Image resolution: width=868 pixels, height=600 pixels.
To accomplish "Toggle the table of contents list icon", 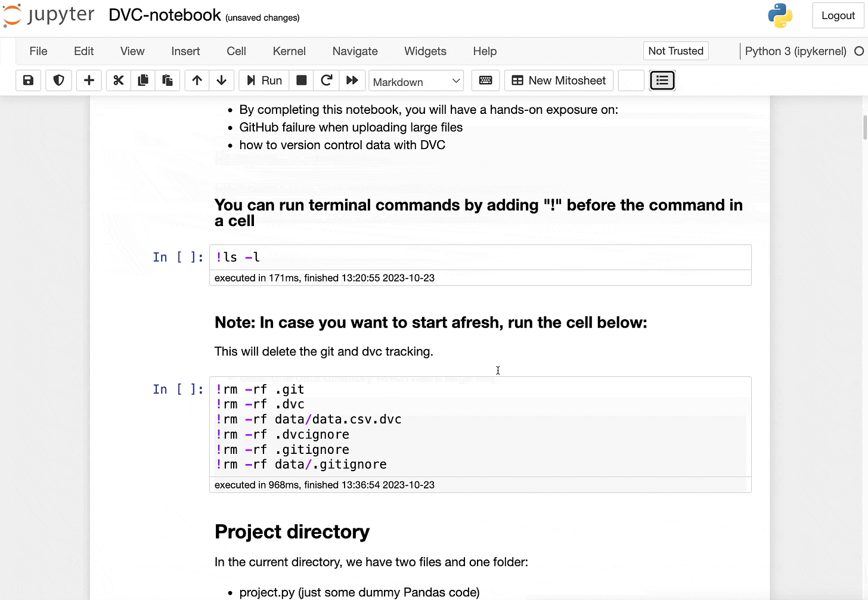I will [662, 81].
